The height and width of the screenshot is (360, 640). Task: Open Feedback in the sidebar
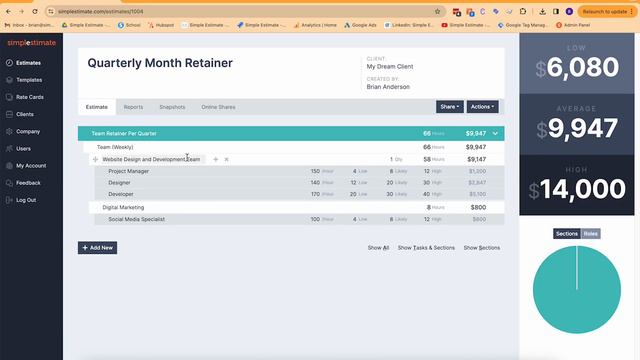23,183
